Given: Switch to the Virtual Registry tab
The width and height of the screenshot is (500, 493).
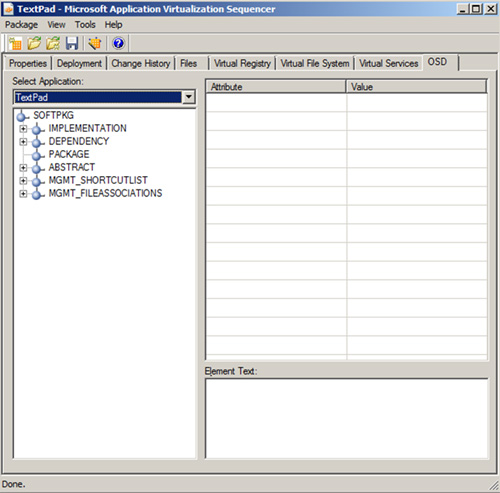Looking at the screenshot, I should click(242, 63).
